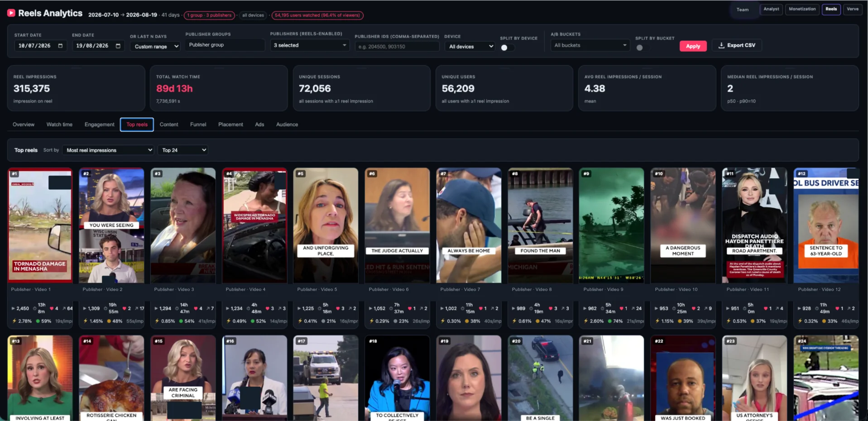
Task: Switch to the Overview tab
Action: point(24,124)
